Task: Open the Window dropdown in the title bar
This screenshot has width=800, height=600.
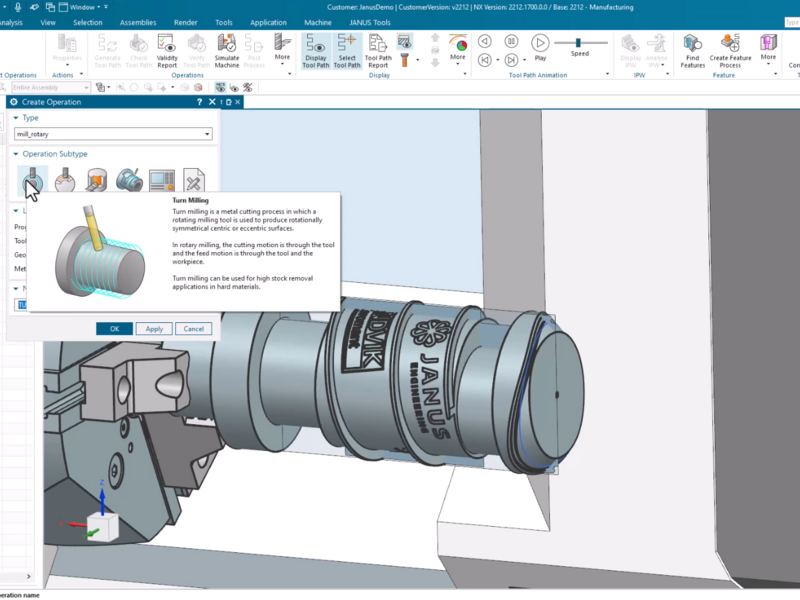Action: pyautogui.click(x=80, y=7)
